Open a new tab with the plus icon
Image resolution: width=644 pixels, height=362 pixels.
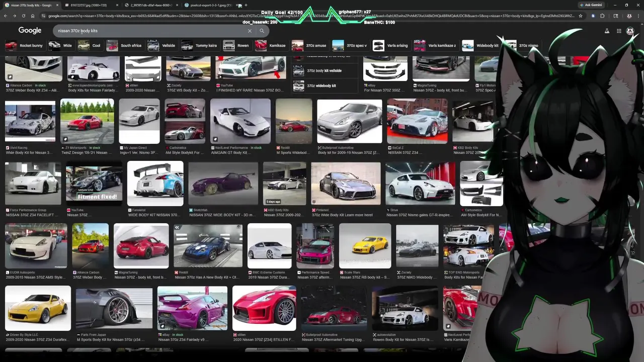tap(246, 5)
